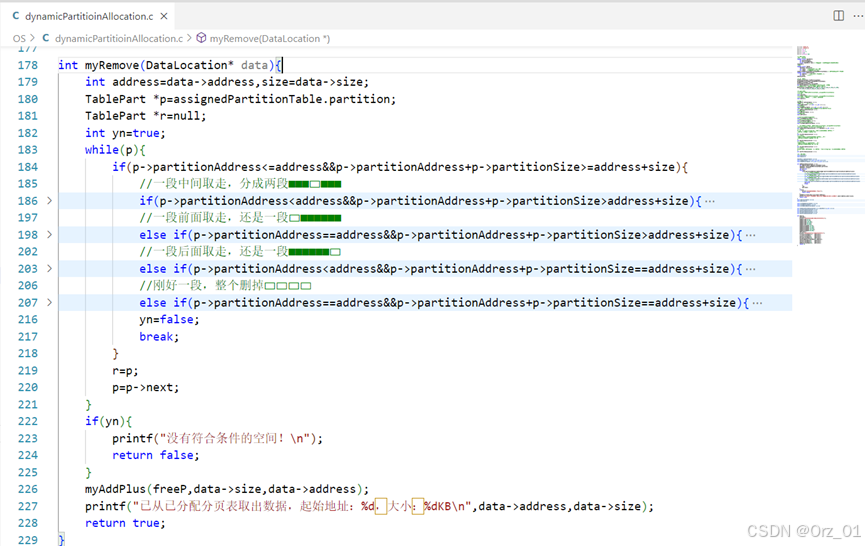The height and width of the screenshot is (546, 865).
Task: Click 'r=p;' on line 219
Action: coord(125,371)
